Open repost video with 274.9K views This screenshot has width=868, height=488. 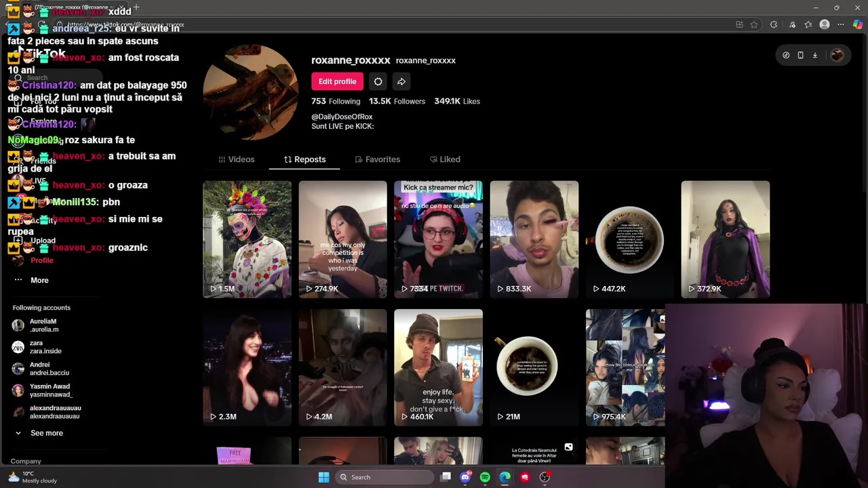click(342, 239)
